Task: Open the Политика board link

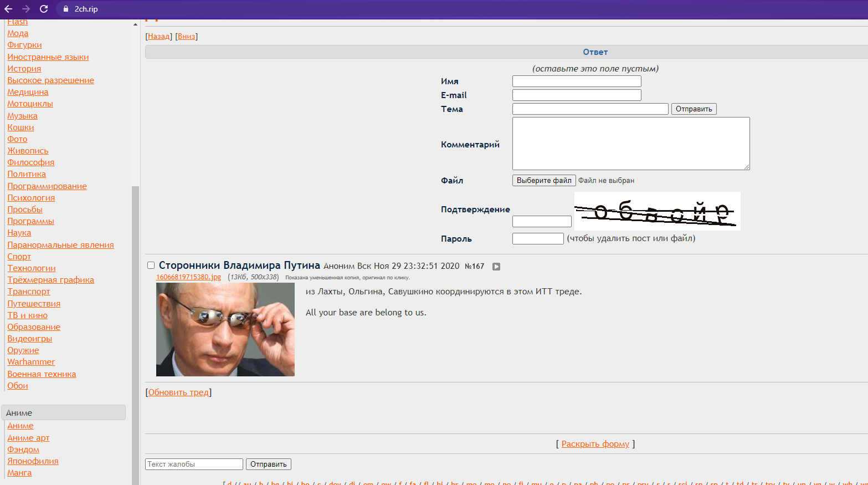Action: [x=27, y=174]
